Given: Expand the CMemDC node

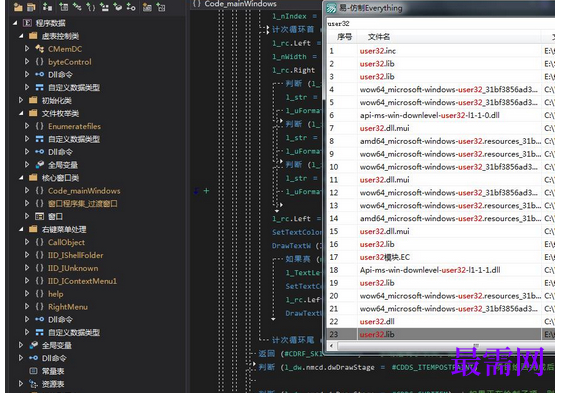Looking at the screenshot, I should (x=27, y=48).
